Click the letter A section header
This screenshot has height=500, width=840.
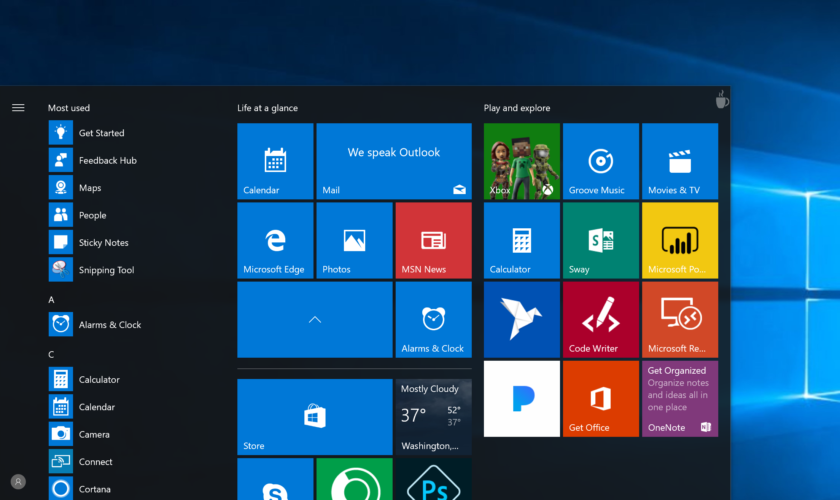(x=51, y=300)
